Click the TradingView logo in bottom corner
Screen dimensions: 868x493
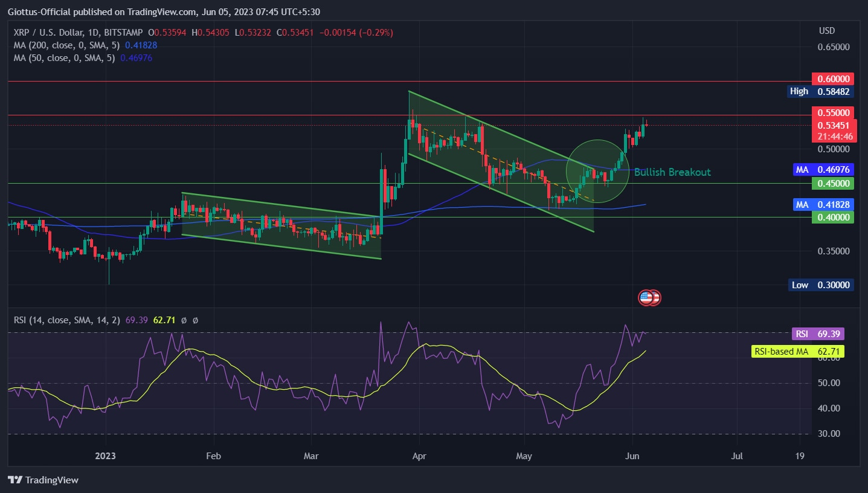click(x=43, y=480)
